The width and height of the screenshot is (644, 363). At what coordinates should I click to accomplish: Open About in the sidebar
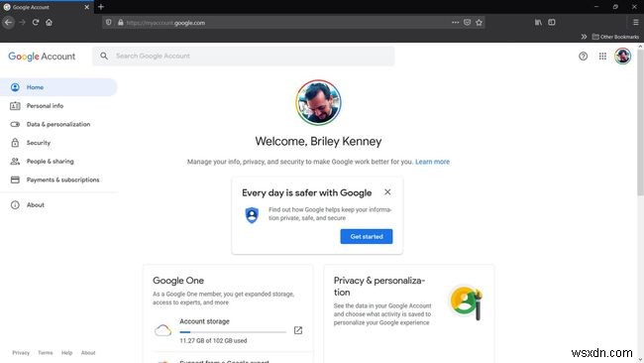coord(58,204)
